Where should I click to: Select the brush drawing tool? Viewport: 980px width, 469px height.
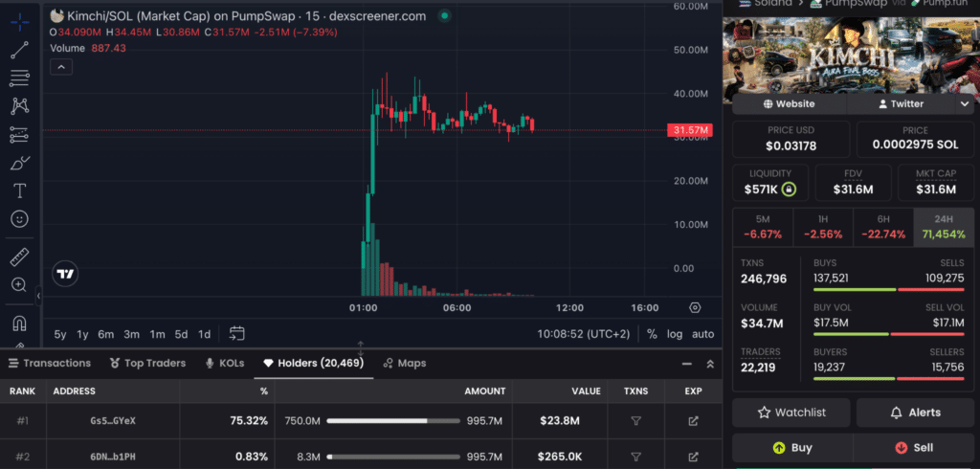(x=19, y=164)
